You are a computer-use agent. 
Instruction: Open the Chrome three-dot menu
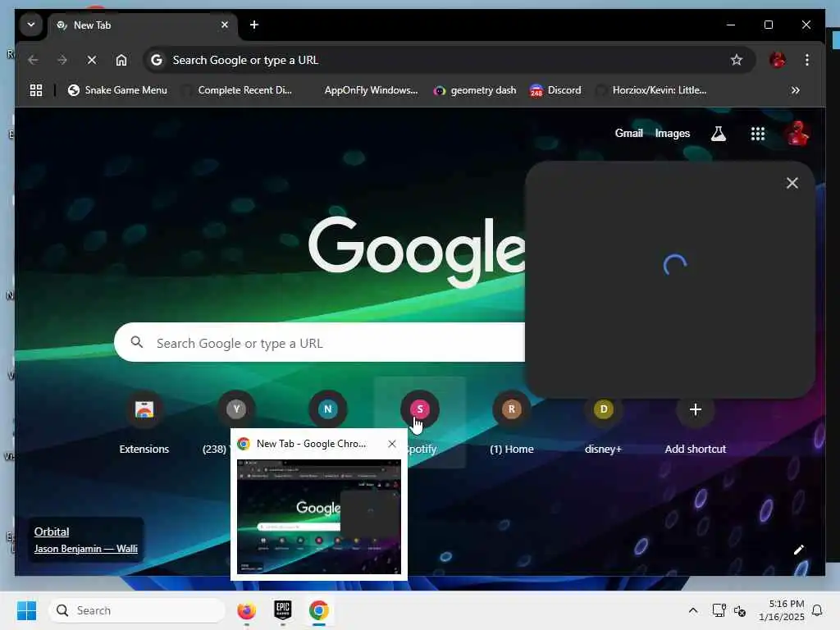[x=807, y=60]
